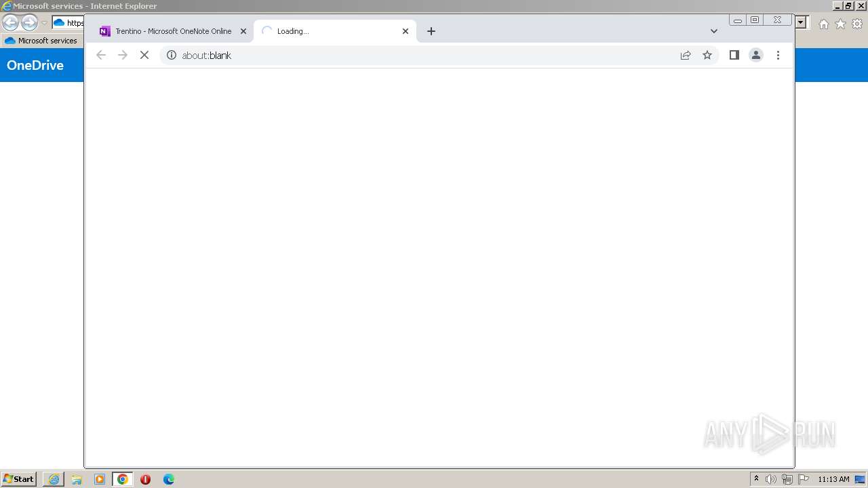Toggle Chrome side panel

coord(734,56)
